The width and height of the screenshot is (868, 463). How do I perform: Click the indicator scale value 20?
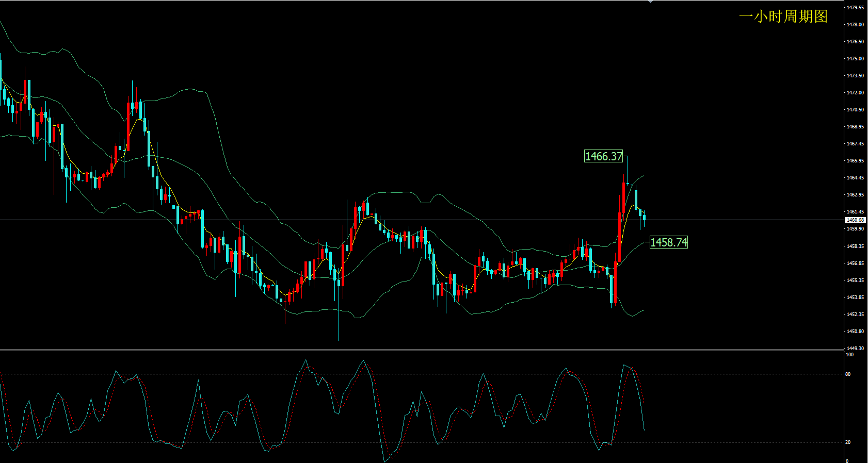pyautogui.click(x=848, y=442)
